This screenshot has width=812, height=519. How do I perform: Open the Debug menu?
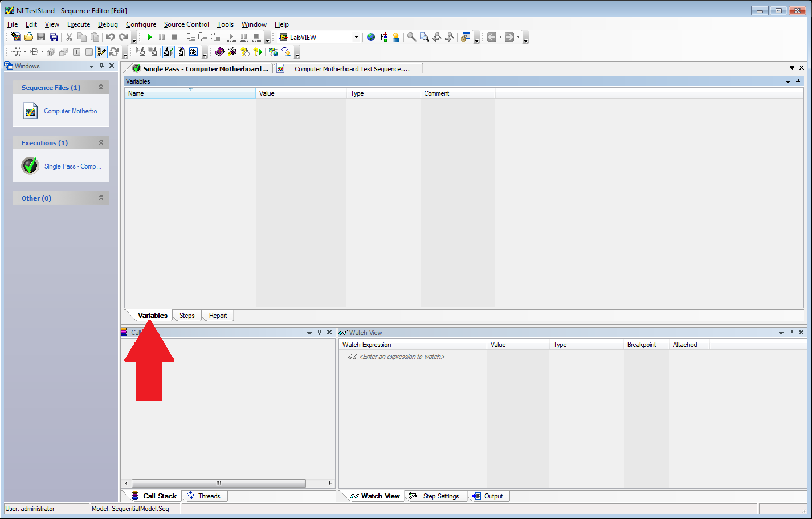tap(108, 24)
